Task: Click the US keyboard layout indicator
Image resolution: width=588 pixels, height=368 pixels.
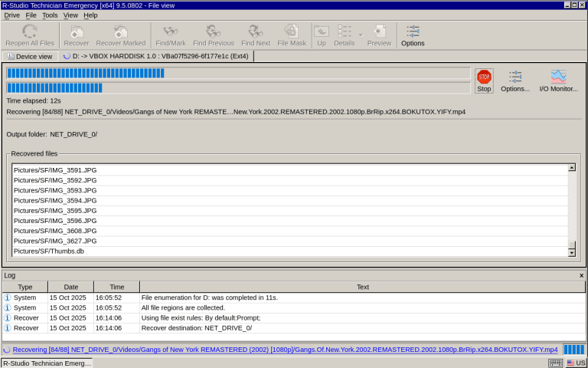Action: pos(576,363)
